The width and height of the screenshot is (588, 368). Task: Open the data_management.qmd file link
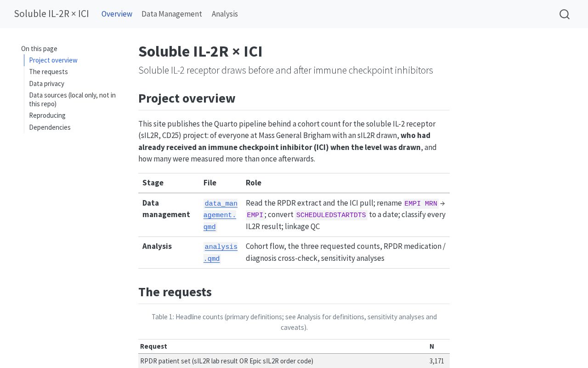[220, 215]
